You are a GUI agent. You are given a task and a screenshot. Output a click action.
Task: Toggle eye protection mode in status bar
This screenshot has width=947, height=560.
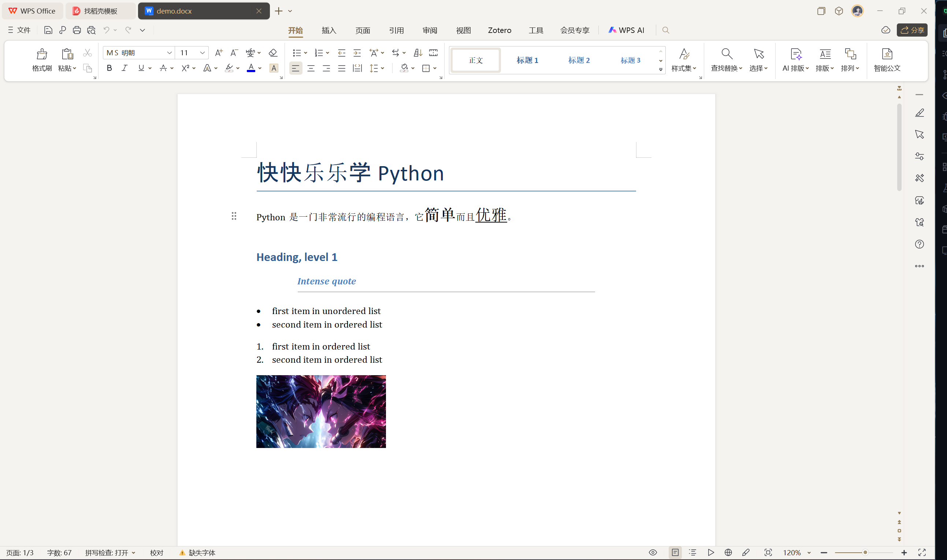click(x=653, y=552)
